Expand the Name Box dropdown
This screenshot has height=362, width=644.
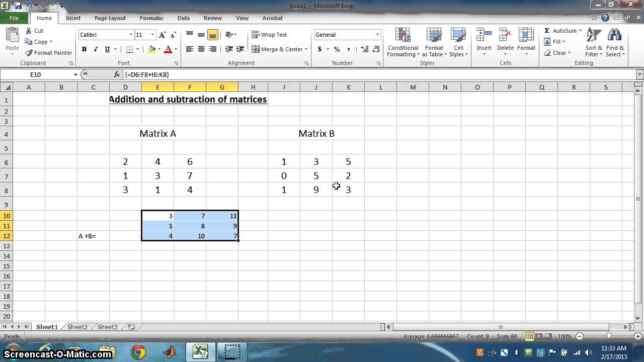pyautogui.click(x=75, y=74)
